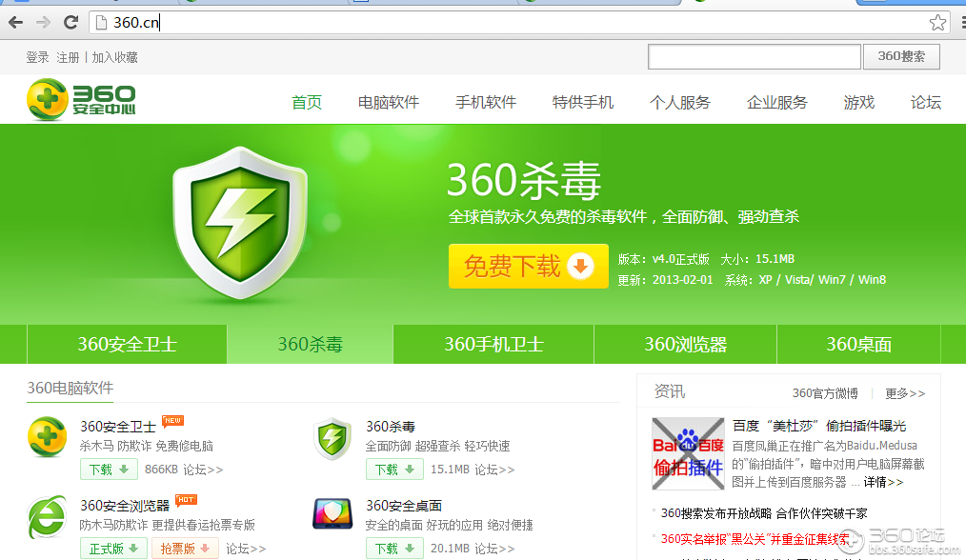Switch to the 360杀毒 banner tab
966x560 pixels.
click(310, 344)
